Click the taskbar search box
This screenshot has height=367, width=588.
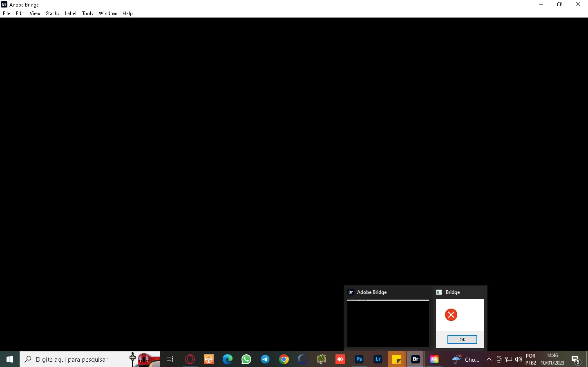pos(90,359)
